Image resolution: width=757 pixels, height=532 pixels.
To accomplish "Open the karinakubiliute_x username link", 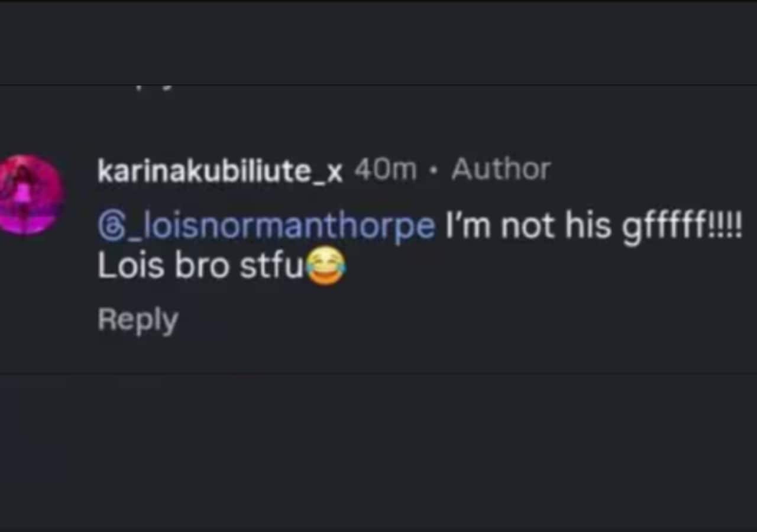I will (220, 171).
